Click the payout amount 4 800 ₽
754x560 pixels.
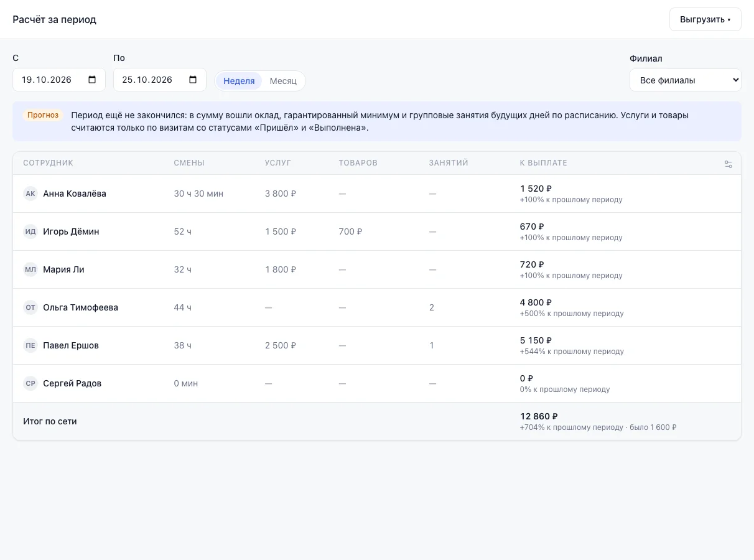tap(536, 302)
